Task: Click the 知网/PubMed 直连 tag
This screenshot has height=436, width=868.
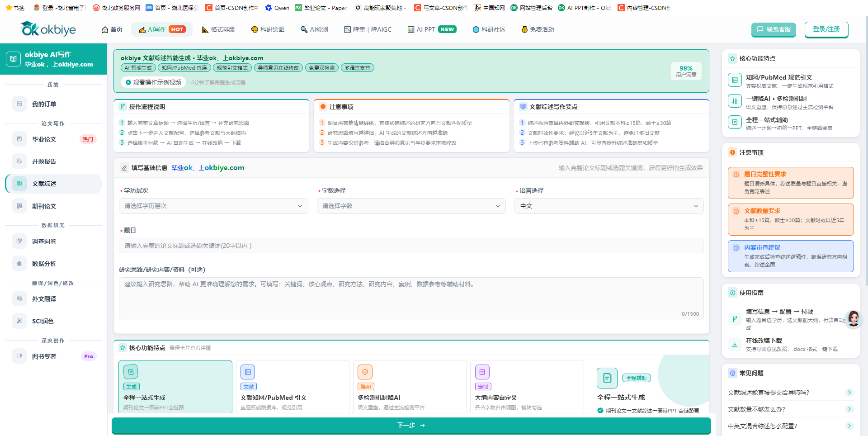Action: pyautogui.click(x=184, y=68)
